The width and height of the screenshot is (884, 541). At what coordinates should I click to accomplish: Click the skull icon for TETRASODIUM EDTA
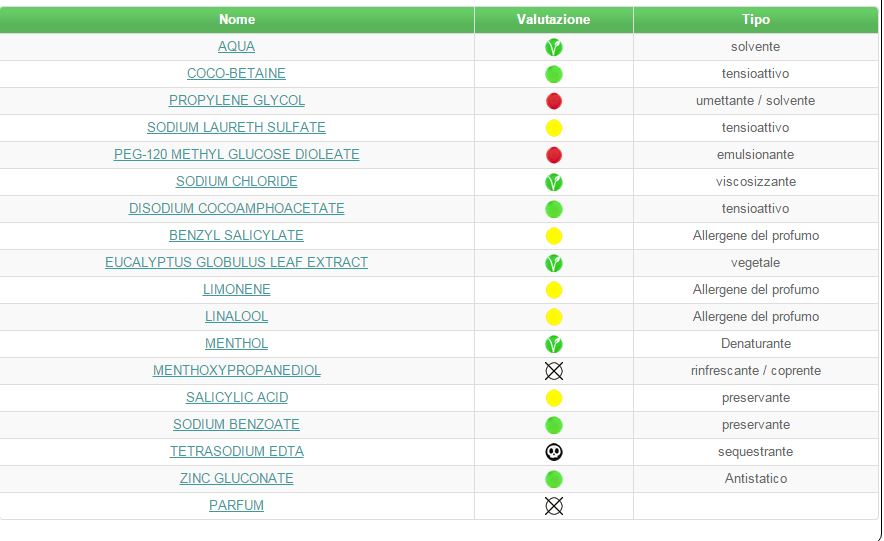point(554,453)
